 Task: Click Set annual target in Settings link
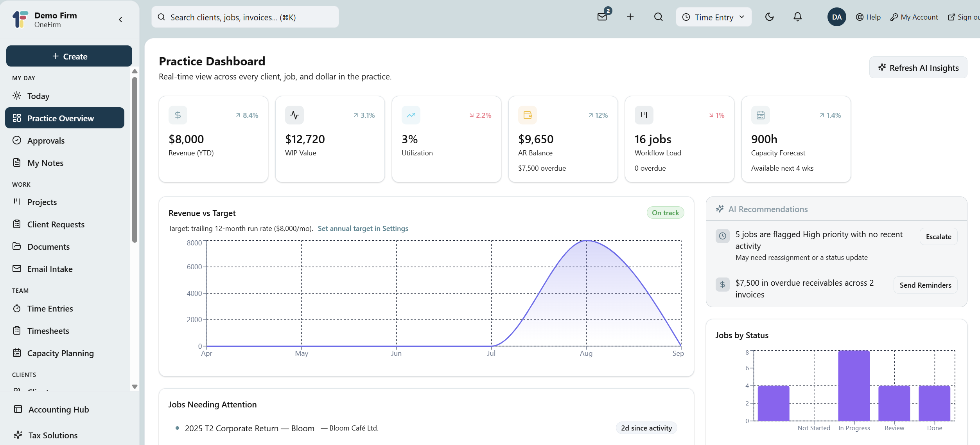tap(363, 229)
